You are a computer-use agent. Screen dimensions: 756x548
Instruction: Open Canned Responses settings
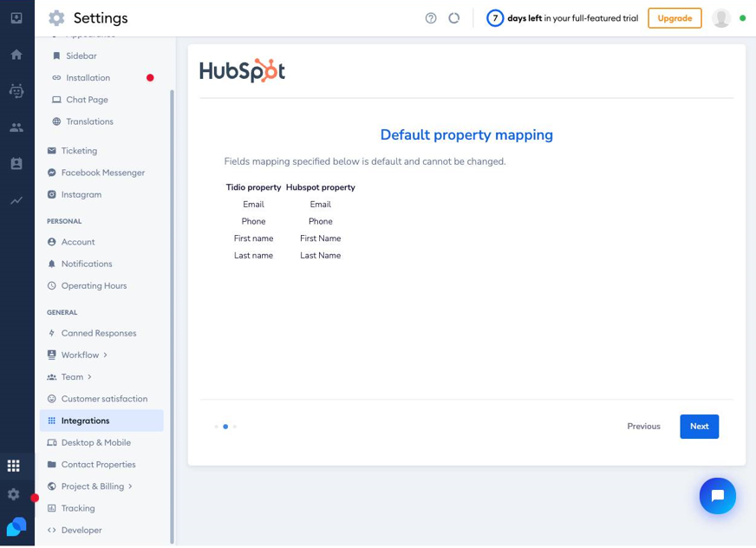pyautogui.click(x=98, y=333)
